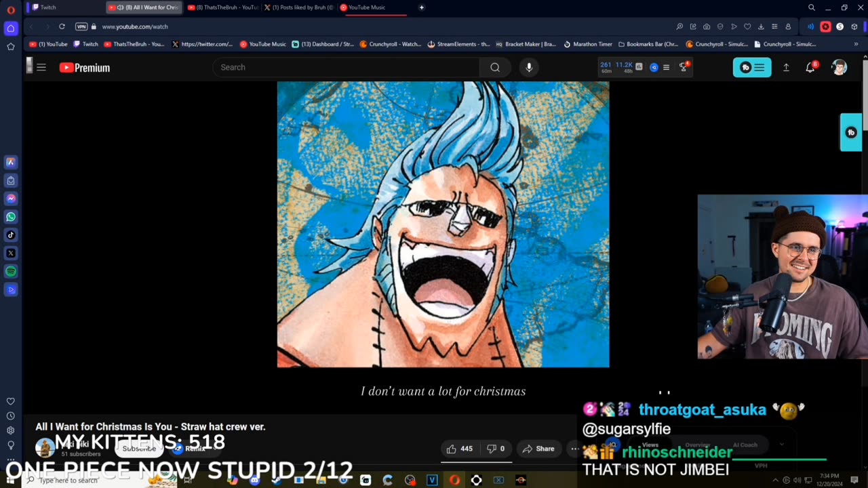Open the Opera GX icon in taskbar
The height and width of the screenshot is (488, 868).
[x=454, y=480]
